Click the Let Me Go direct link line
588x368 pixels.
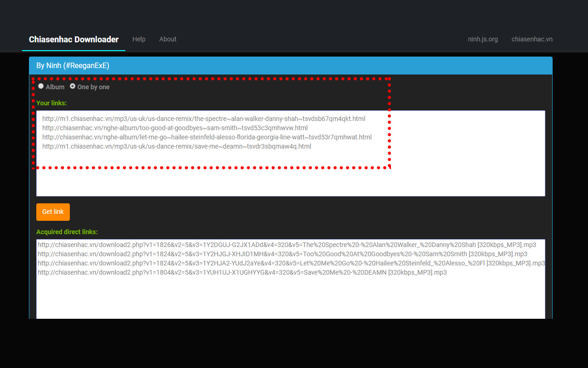coord(291,263)
